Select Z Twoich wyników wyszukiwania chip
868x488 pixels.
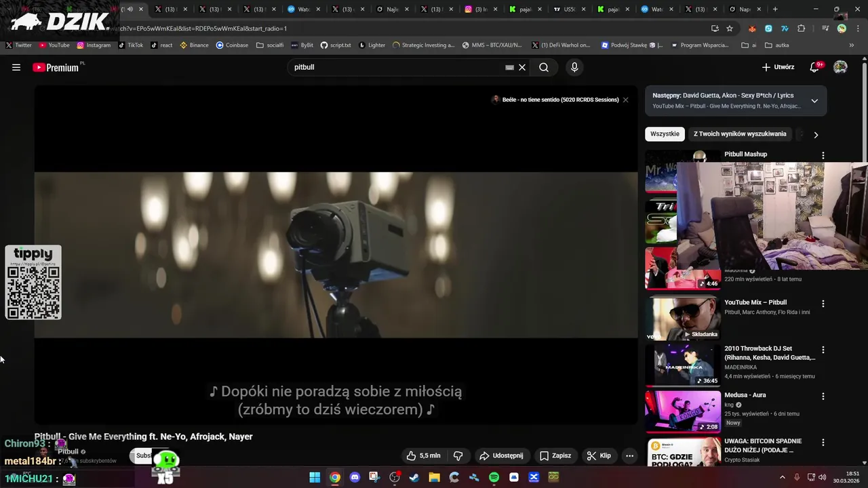pyautogui.click(x=740, y=134)
